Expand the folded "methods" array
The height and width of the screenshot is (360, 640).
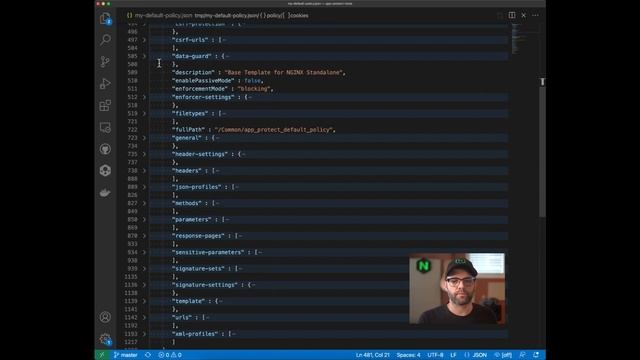[x=144, y=203]
